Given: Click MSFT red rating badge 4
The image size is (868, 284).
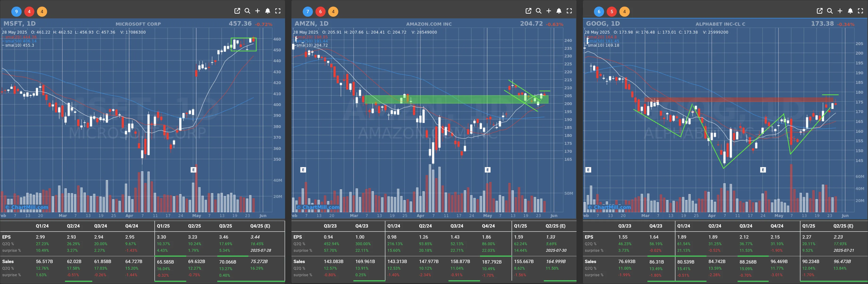Looking at the screenshot, I should click(x=29, y=12).
